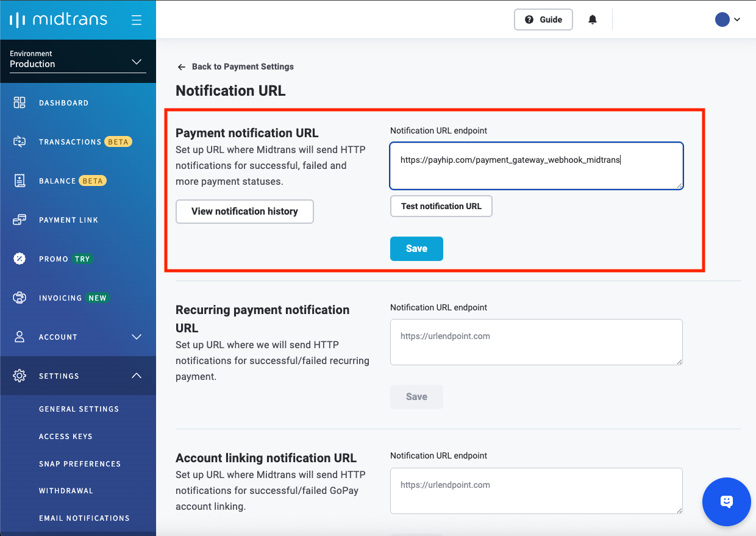Click the BETA badge next to Transactions
The height and width of the screenshot is (536, 756).
click(118, 142)
